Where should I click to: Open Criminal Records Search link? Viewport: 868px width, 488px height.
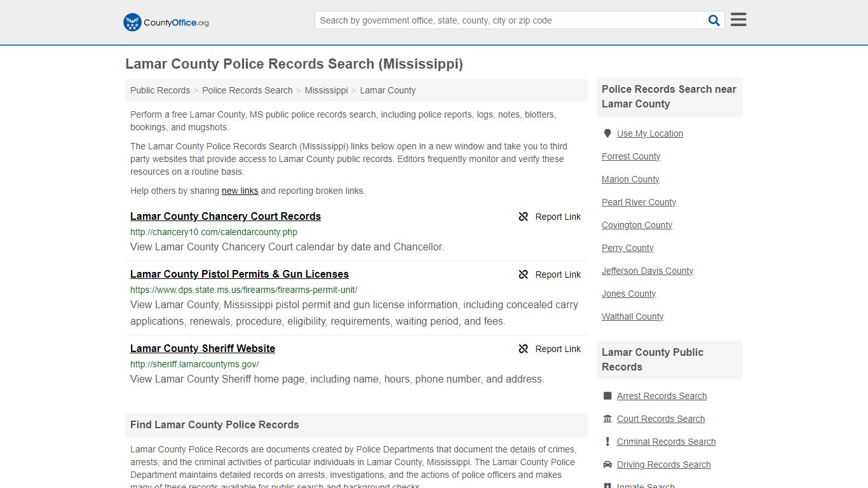[x=666, y=442]
